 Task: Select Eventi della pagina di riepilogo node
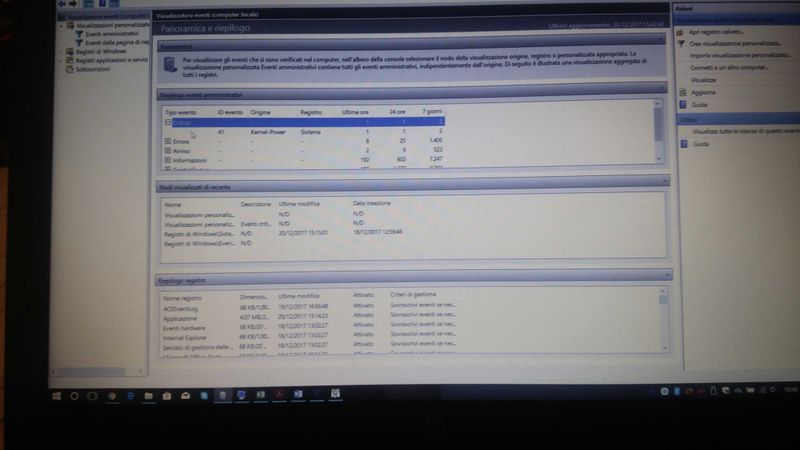pos(117,43)
